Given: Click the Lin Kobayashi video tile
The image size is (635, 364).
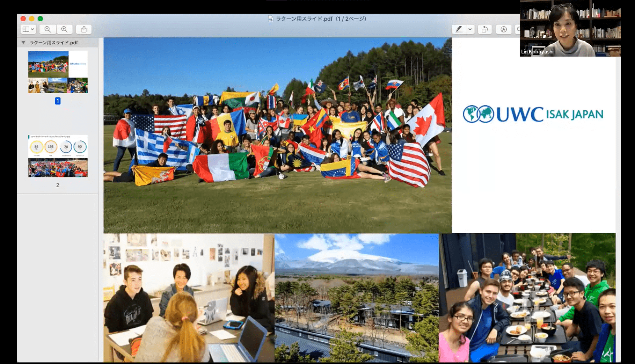Looking at the screenshot, I should point(570,28).
